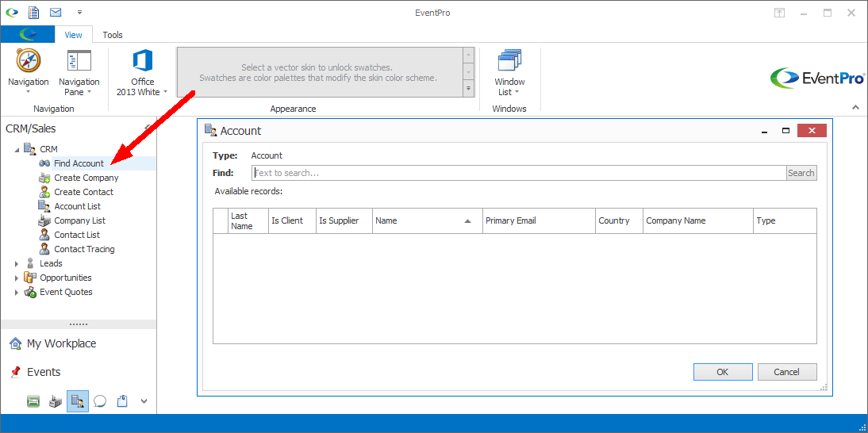Viewport: 868px width, 433px height.
Task: Sort by Type column header
Action: click(785, 220)
